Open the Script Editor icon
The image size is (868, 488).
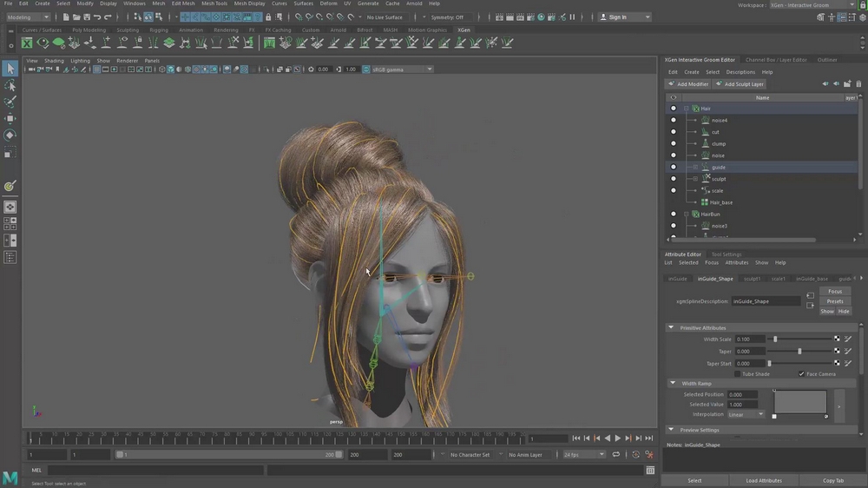(650, 471)
